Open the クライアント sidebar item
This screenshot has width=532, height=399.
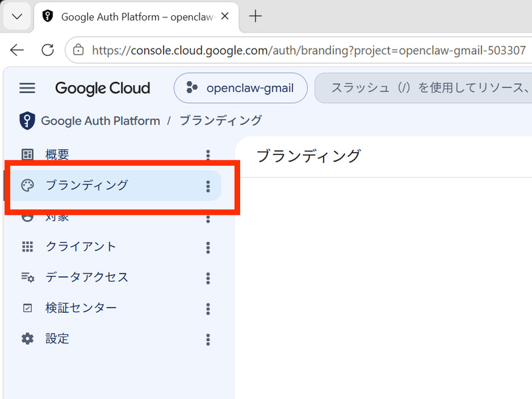(x=114, y=247)
